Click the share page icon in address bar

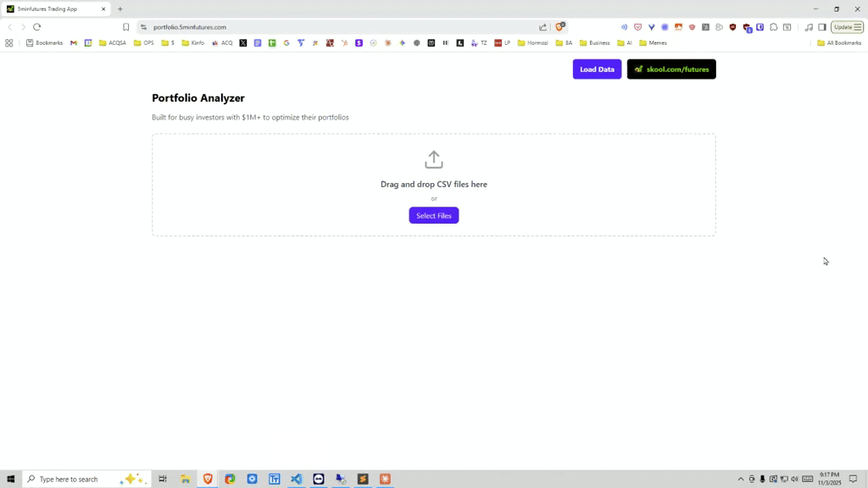(542, 26)
